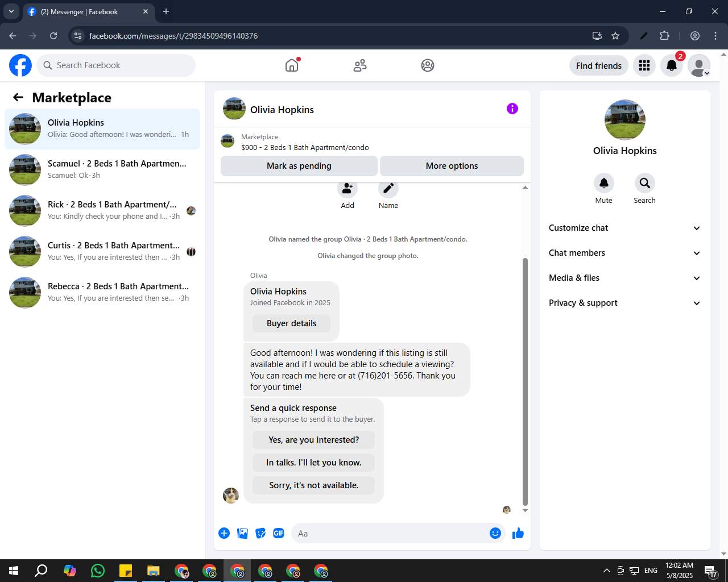Open the Curtis 2 Beds conversation
The width and height of the screenshot is (728, 582).
click(102, 252)
